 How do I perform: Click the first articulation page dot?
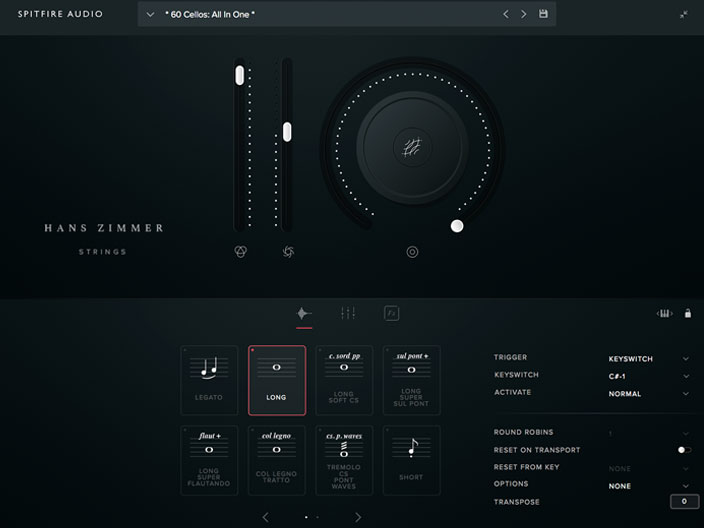coord(306,517)
